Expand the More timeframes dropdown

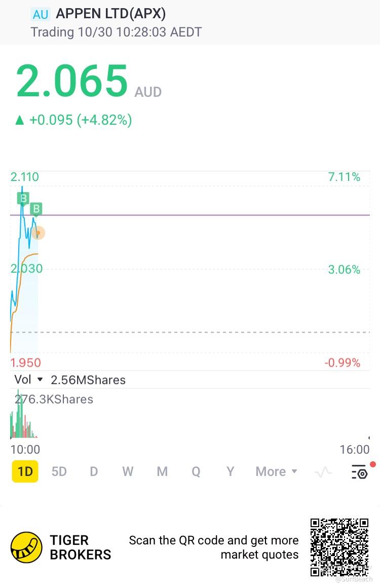click(276, 472)
